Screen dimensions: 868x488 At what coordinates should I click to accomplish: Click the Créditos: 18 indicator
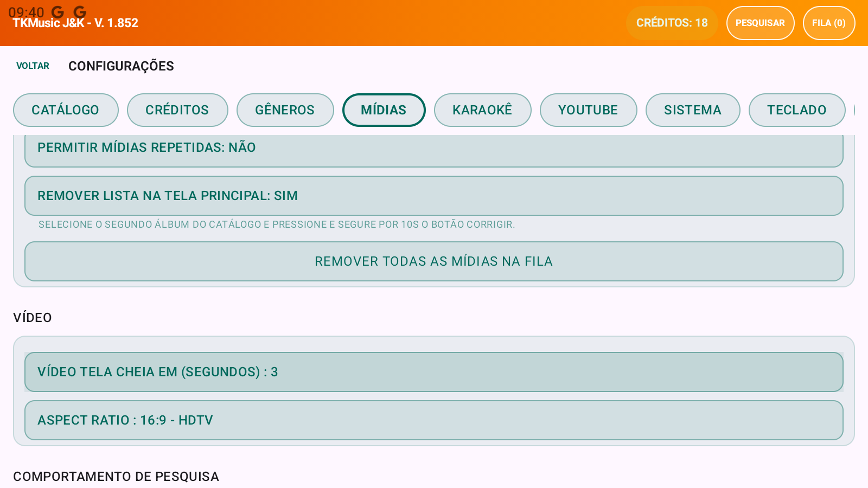coord(672,23)
